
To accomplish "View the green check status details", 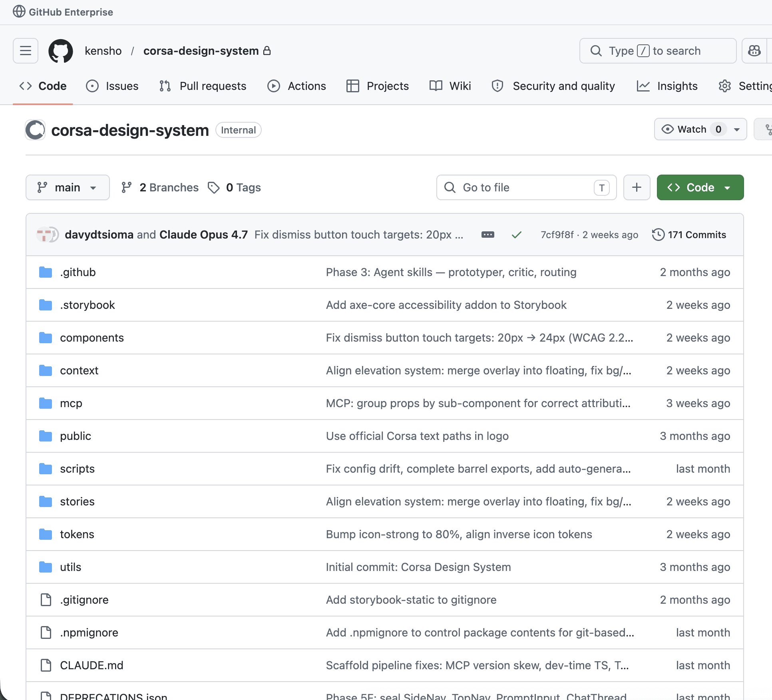I will pos(517,235).
